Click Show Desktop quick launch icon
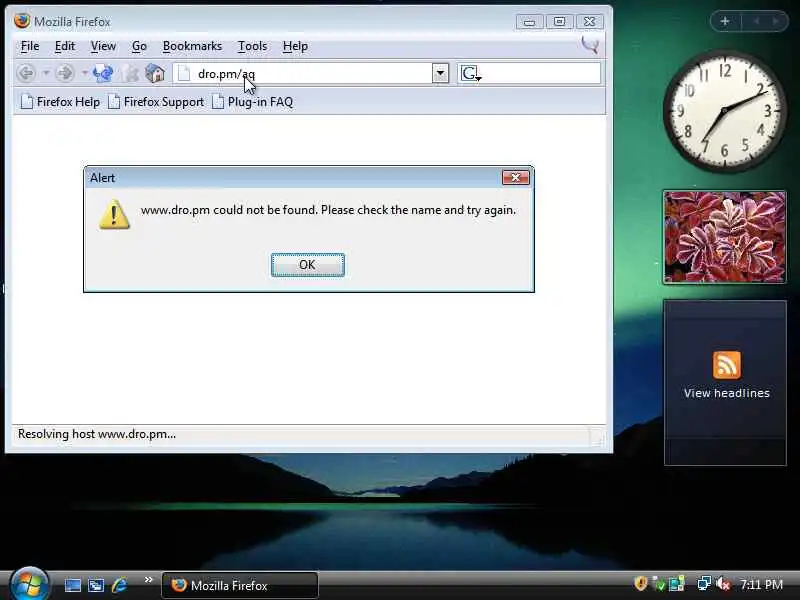Screen dimensions: 800x600 pos(72,585)
